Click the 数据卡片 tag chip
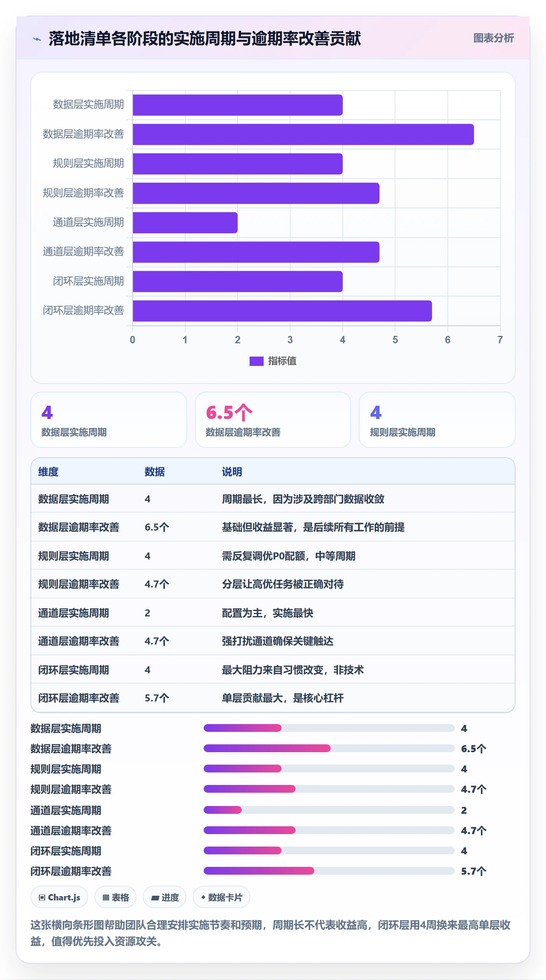This screenshot has height=980, width=546. coord(222,897)
